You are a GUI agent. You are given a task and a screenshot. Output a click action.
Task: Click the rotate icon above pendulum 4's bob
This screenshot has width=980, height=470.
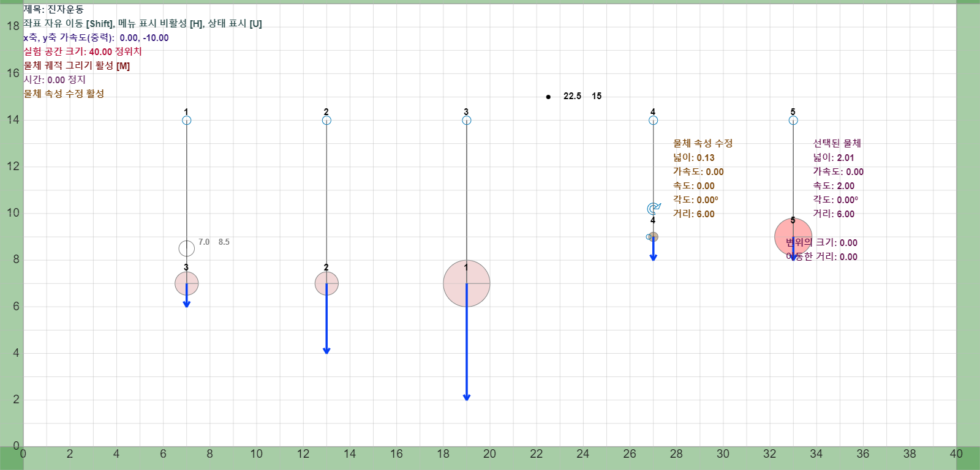point(654,209)
